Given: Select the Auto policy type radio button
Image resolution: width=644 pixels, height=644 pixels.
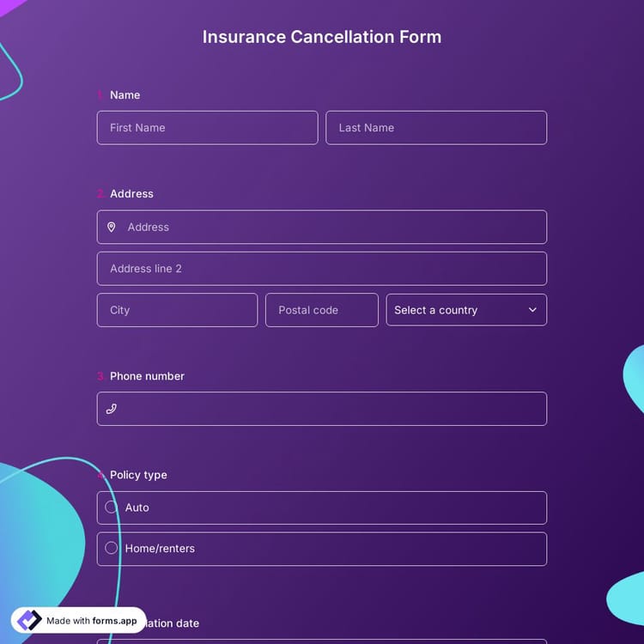Looking at the screenshot, I should tap(111, 507).
